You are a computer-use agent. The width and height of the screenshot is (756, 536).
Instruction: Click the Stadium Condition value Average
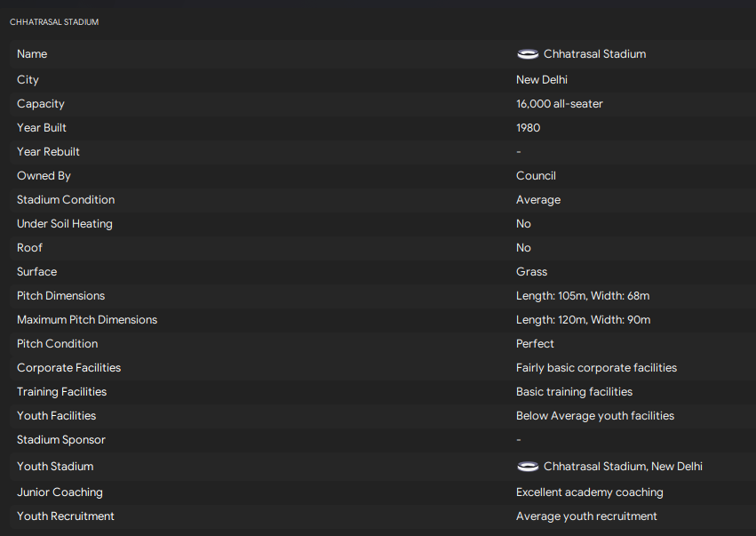[537, 200]
